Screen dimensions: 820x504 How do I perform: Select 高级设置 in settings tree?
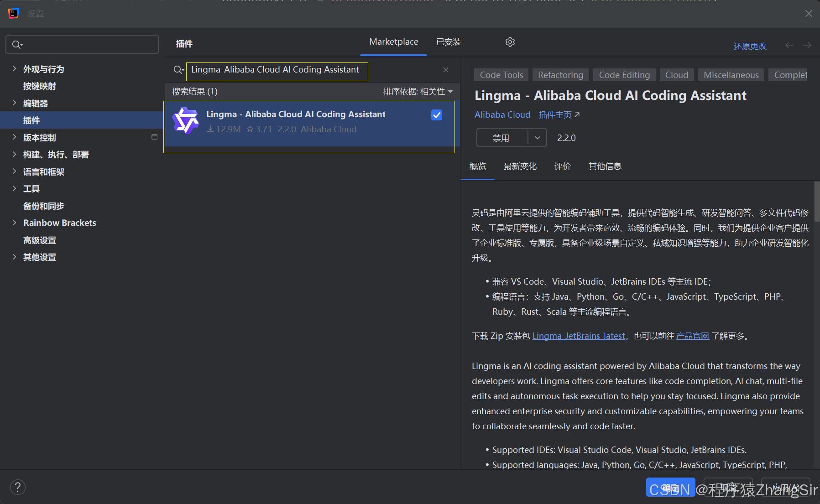click(40, 240)
